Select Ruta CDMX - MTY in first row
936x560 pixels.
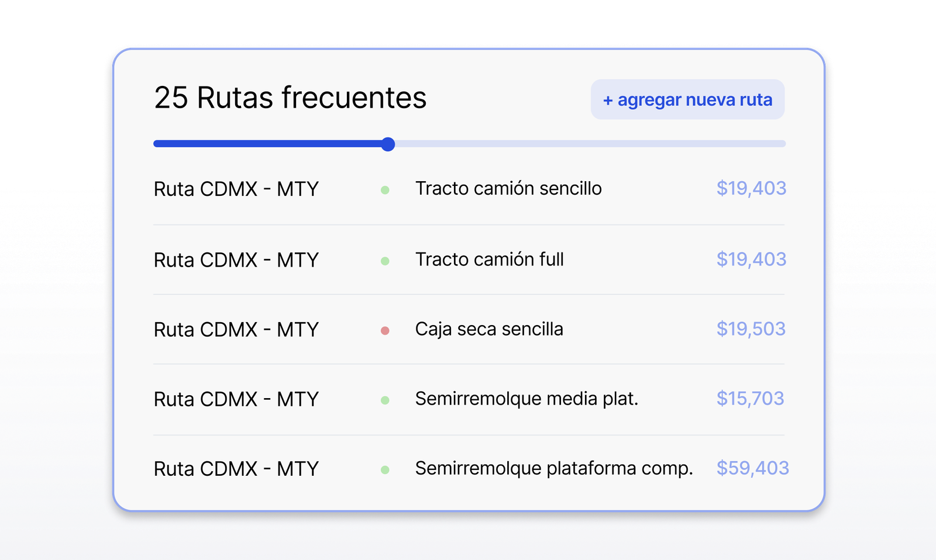(236, 189)
